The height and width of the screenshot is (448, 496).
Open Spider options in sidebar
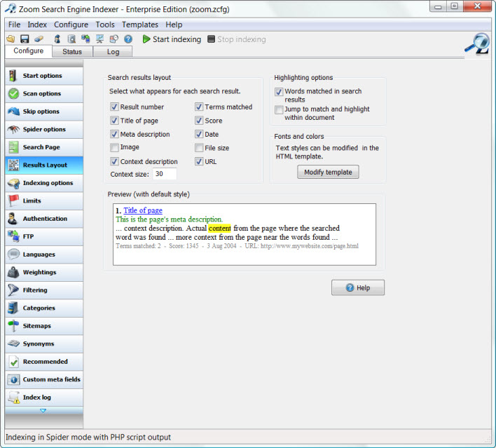tap(44, 129)
